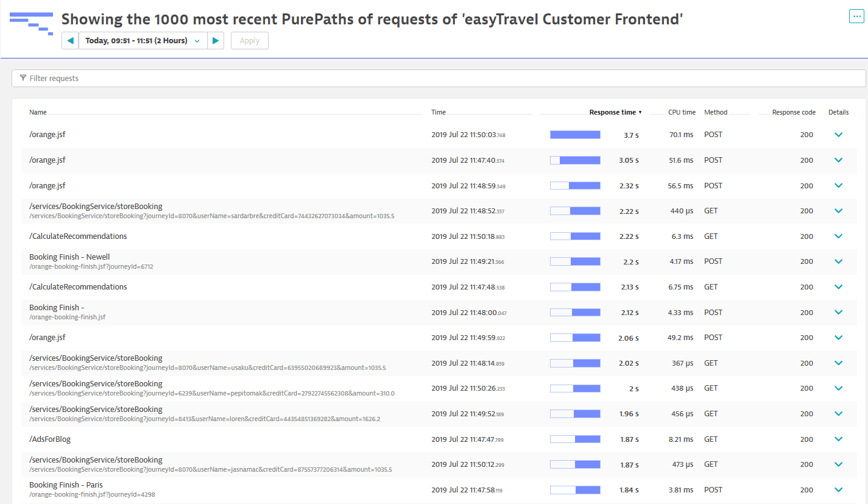The width and height of the screenshot is (868, 504).
Task: Expand details of storeBooking jasnamac row
Action: (x=838, y=464)
